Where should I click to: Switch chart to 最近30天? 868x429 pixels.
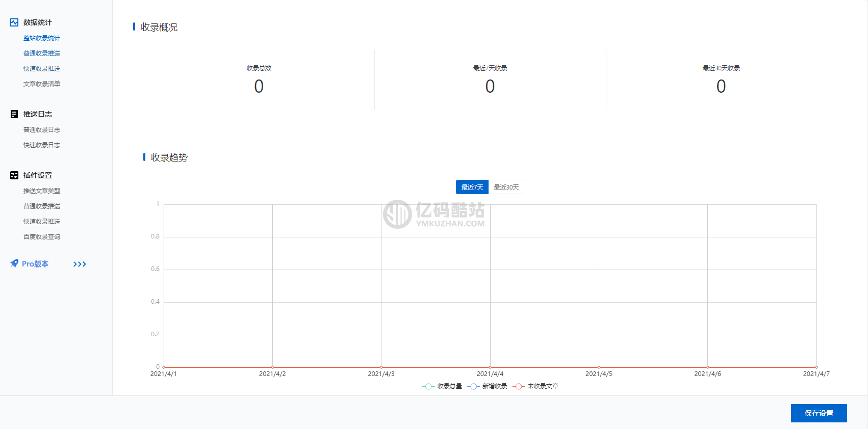506,187
